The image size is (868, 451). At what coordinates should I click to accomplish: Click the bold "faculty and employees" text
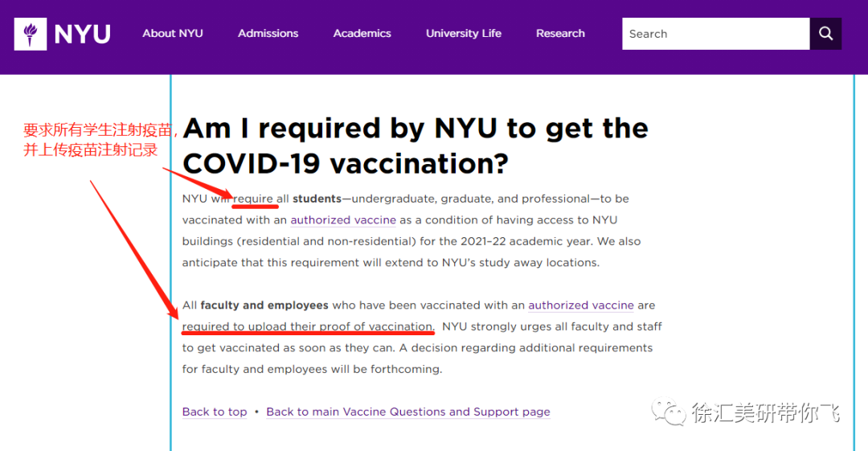264,305
